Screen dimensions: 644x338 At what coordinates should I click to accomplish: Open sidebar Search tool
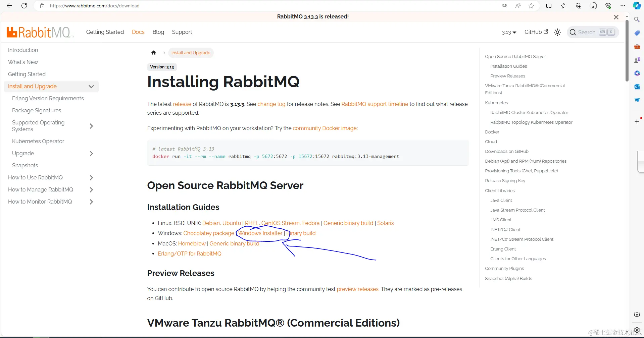coord(637,19)
